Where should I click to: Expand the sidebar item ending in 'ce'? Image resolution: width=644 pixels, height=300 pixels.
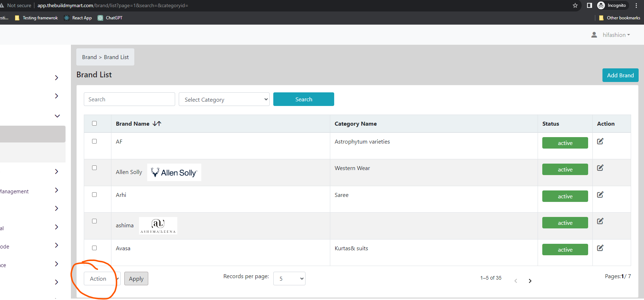[x=57, y=264]
